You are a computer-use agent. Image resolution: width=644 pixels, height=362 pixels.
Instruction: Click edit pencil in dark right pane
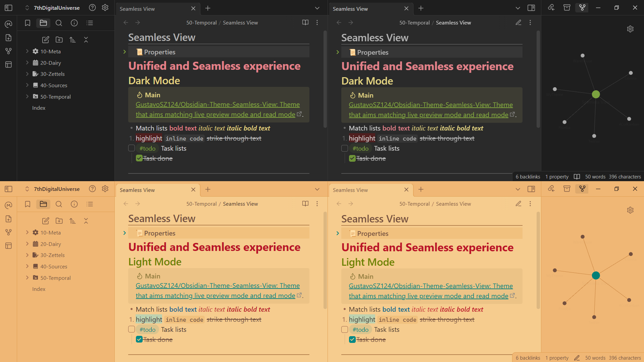point(518,22)
